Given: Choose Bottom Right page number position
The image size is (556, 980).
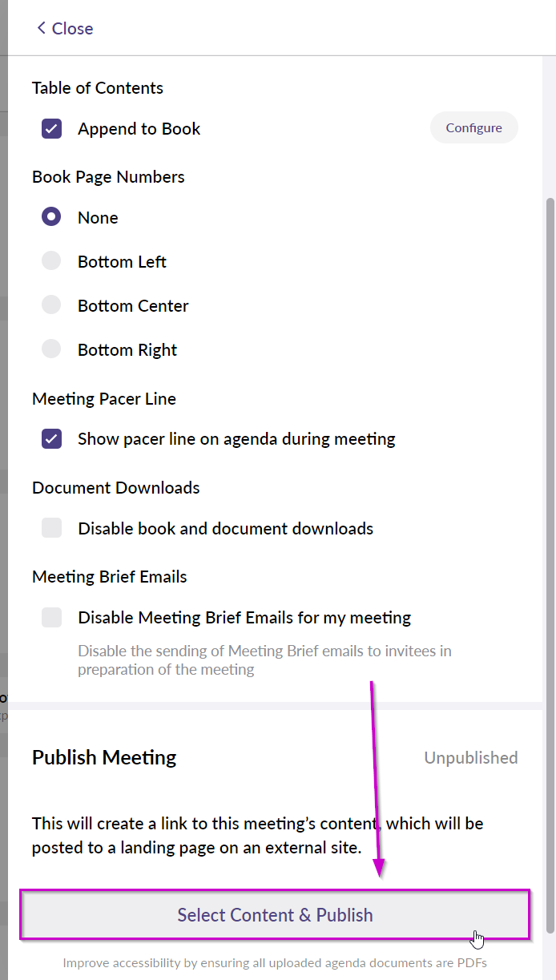Looking at the screenshot, I should click(52, 349).
